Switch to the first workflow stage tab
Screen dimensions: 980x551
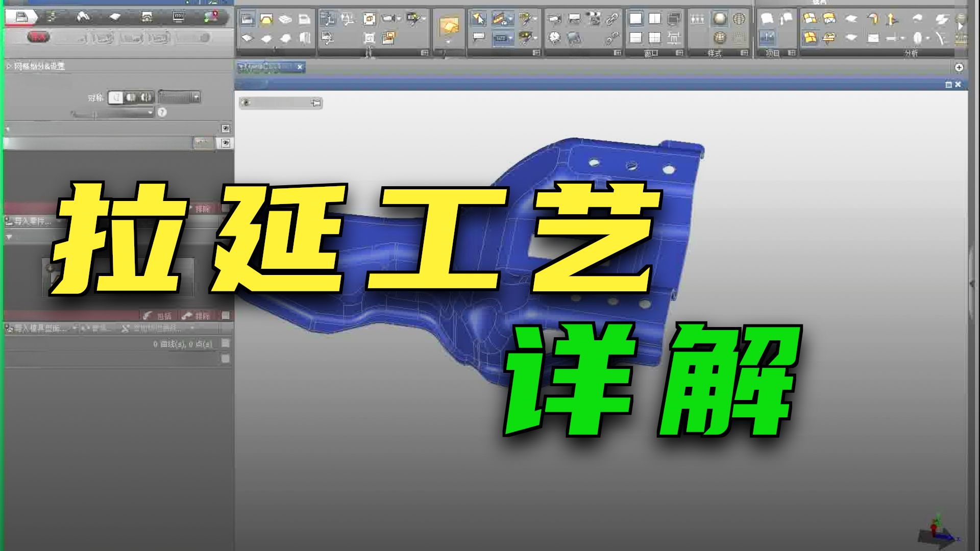tap(21, 17)
